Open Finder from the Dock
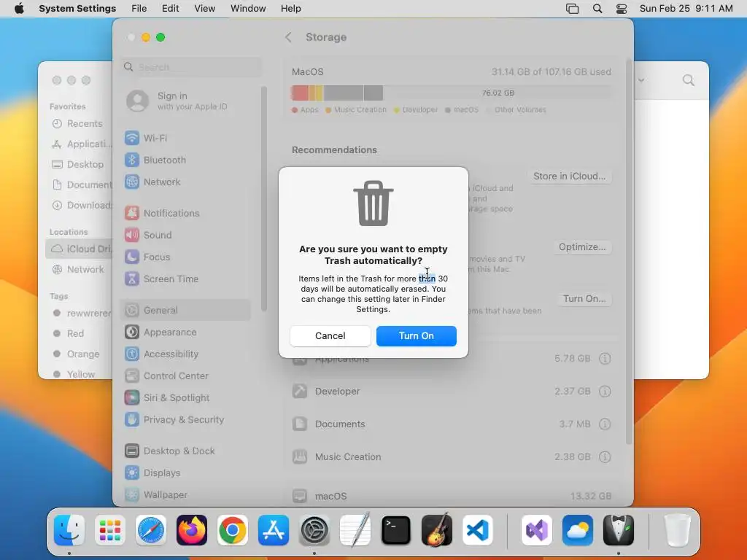The width and height of the screenshot is (747, 560). pyautogui.click(x=69, y=530)
